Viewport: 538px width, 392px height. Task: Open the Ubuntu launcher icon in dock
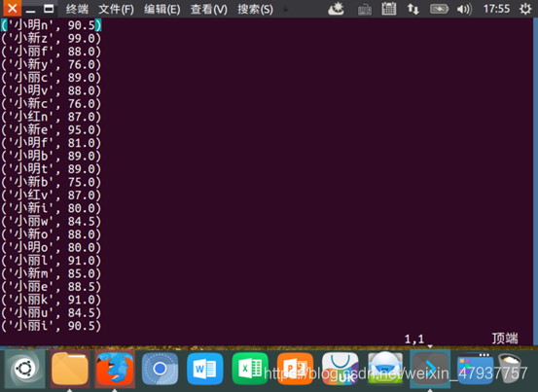24,369
